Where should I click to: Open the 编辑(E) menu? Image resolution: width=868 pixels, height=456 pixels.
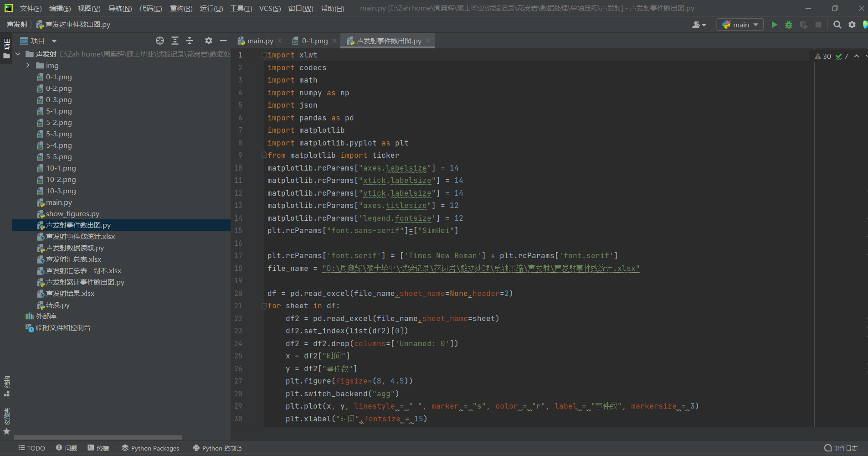click(60, 8)
